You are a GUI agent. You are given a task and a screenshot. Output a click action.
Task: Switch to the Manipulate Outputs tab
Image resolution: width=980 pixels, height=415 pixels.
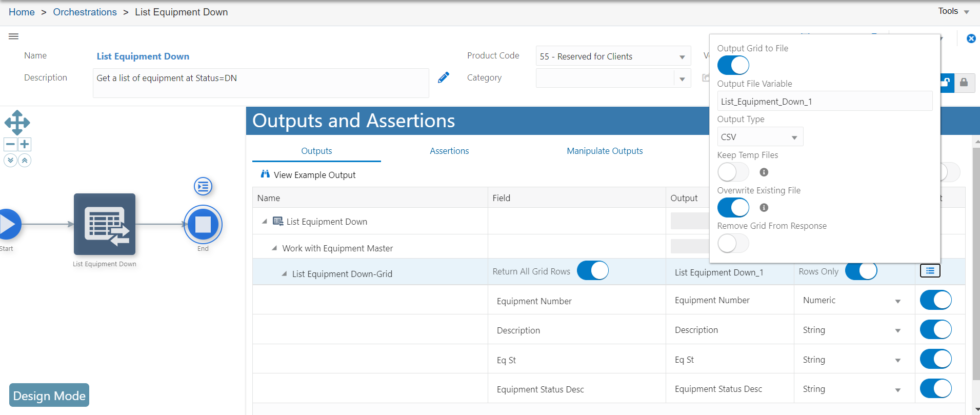click(605, 151)
